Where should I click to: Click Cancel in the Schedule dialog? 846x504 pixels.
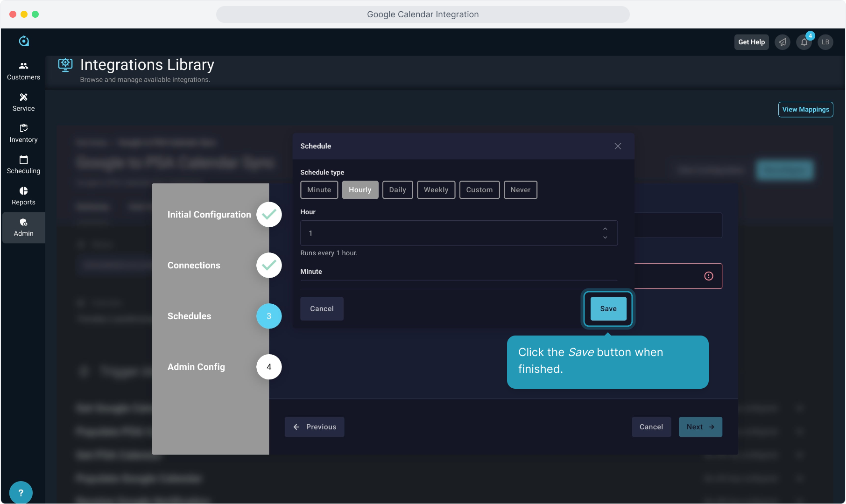pyautogui.click(x=322, y=309)
